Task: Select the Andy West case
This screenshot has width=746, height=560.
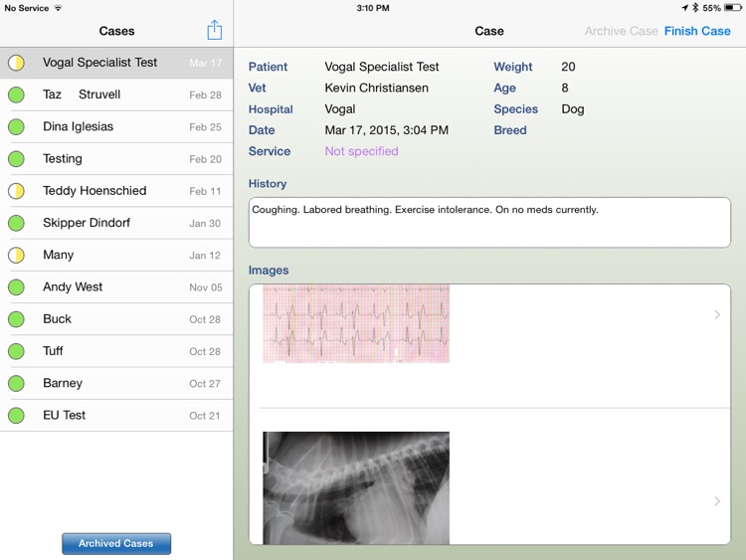Action: point(116,286)
